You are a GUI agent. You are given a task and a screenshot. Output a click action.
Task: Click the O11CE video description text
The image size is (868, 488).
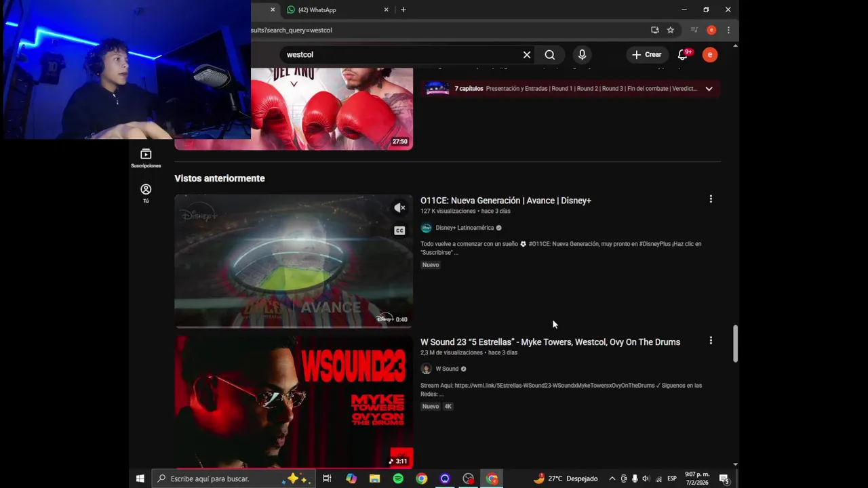[x=561, y=248]
